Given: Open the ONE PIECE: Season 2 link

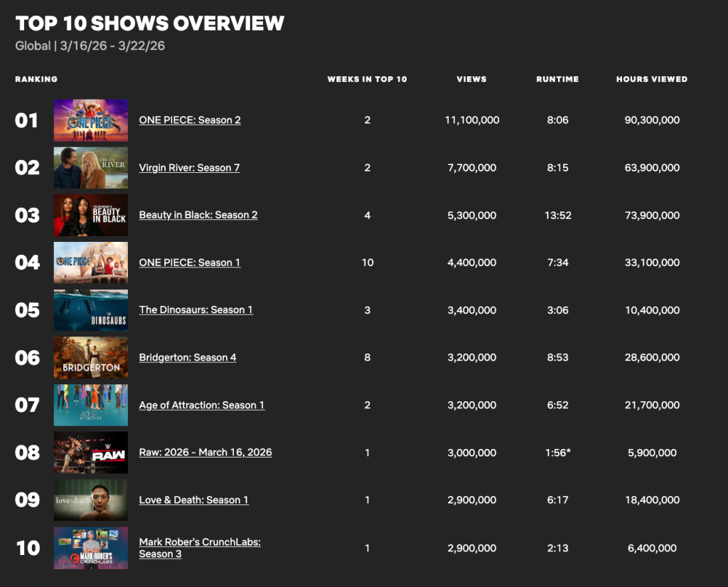Looking at the screenshot, I should [190, 120].
